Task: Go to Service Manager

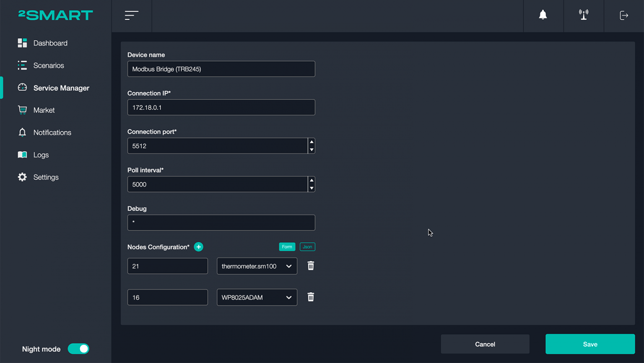Action: point(61,88)
